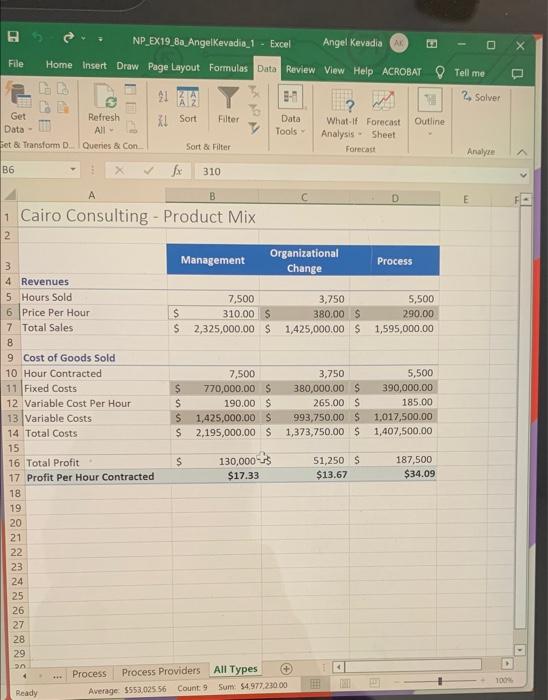Open Customize Quick Access Toolbar arrow

coord(100,39)
